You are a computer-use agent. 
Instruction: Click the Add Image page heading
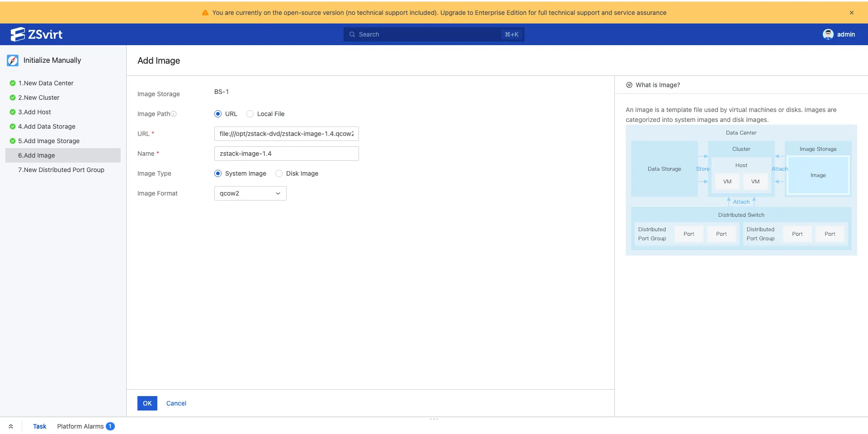click(x=159, y=61)
